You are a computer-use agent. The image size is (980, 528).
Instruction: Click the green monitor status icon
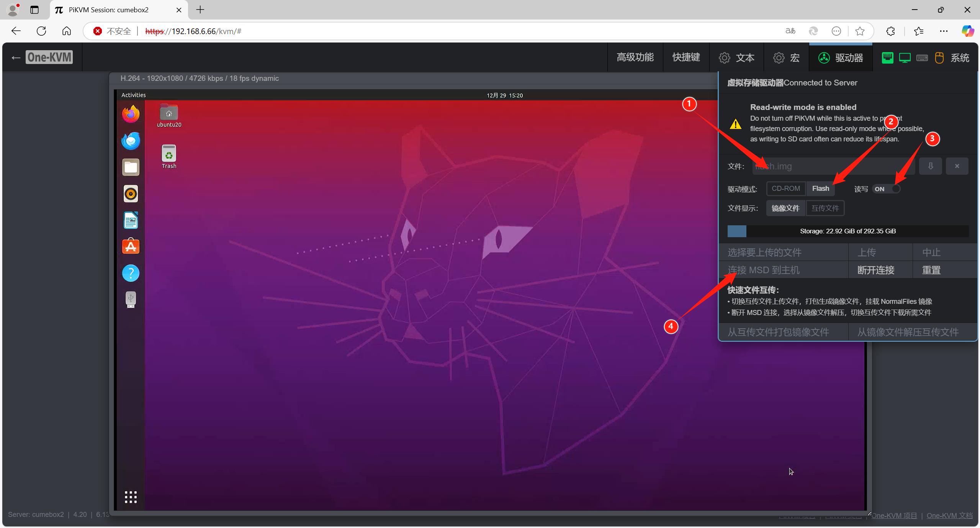pos(905,58)
